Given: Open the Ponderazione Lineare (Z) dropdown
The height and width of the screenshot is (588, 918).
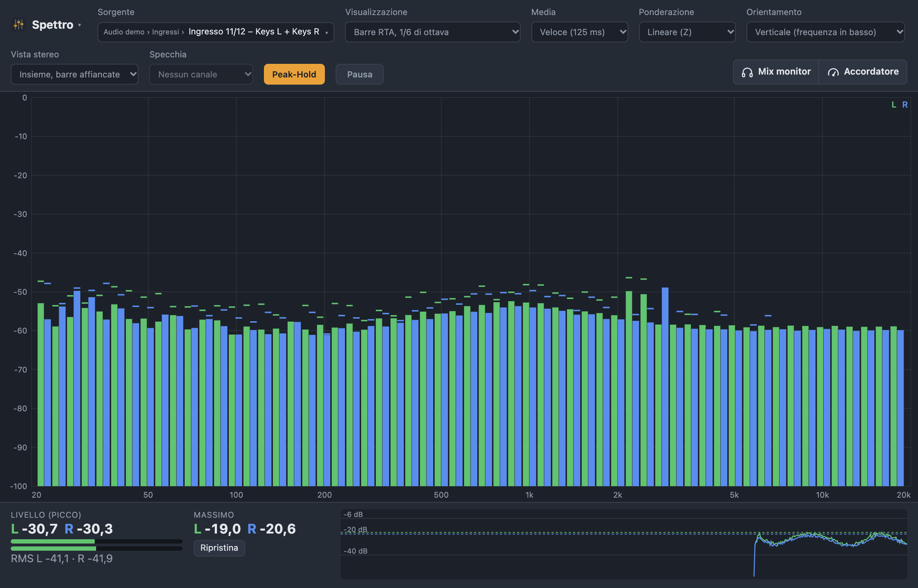Looking at the screenshot, I should pyautogui.click(x=687, y=32).
